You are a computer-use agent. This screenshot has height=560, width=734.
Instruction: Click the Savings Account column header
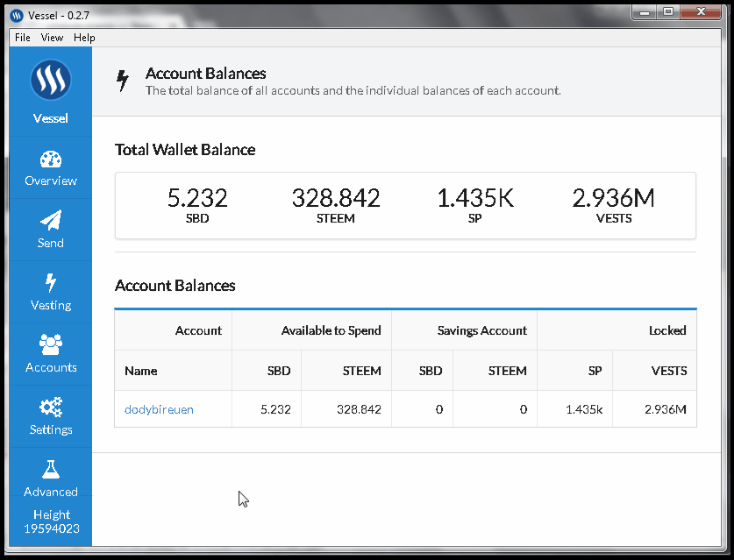point(465,330)
